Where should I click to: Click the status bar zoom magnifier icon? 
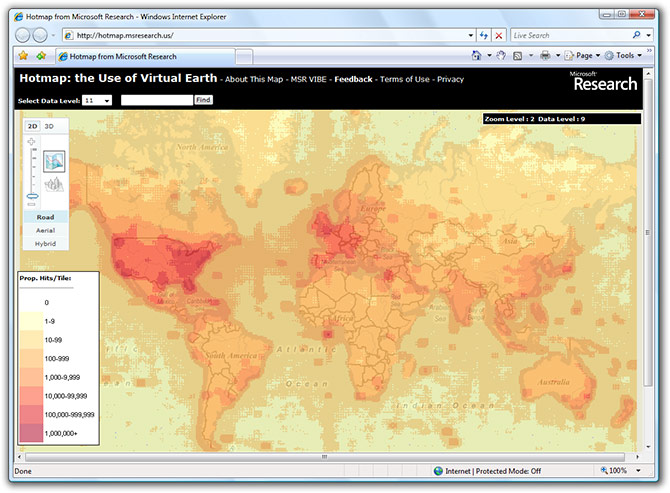(604, 470)
